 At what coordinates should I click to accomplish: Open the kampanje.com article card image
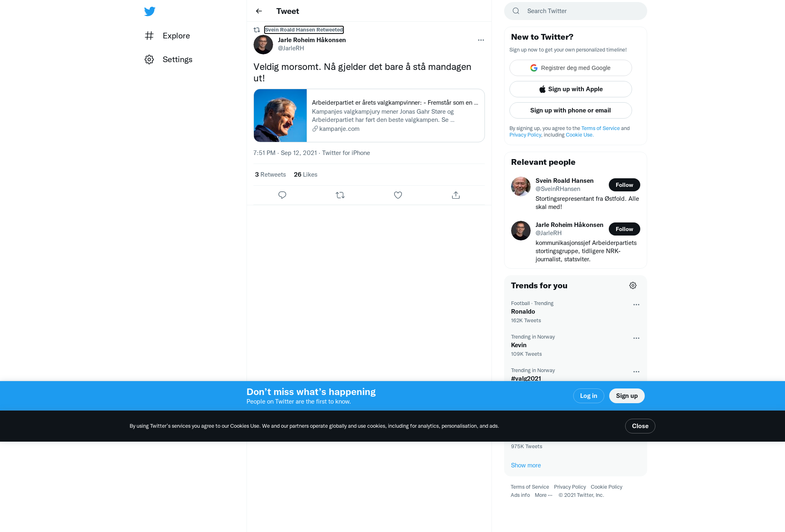[x=280, y=115]
